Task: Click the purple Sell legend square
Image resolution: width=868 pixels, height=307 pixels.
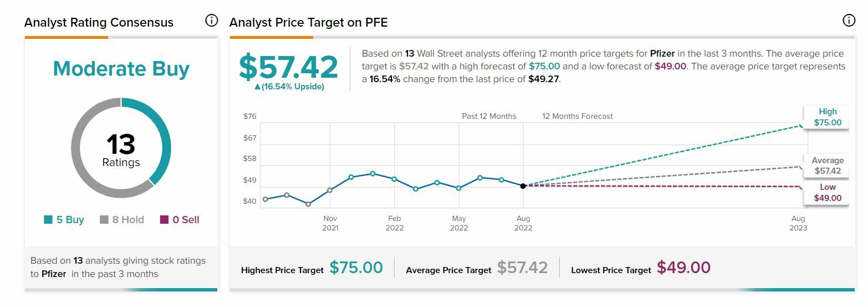Action: 164,220
